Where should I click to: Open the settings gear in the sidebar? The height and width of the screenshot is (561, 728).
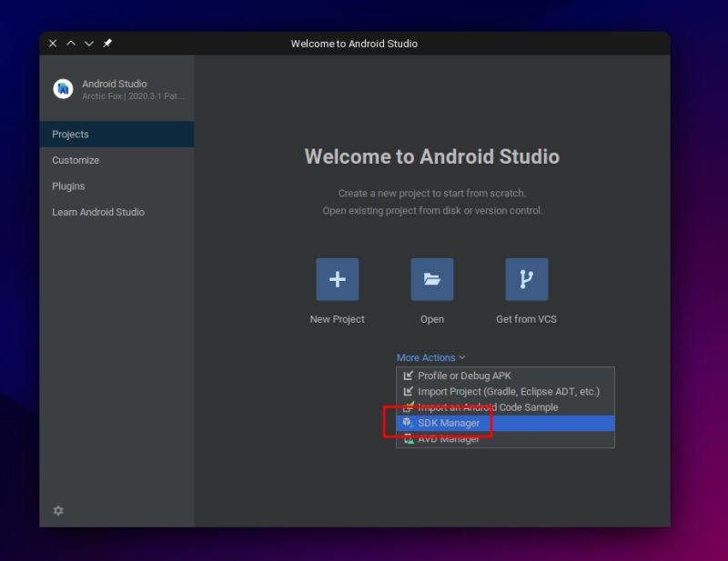58,510
